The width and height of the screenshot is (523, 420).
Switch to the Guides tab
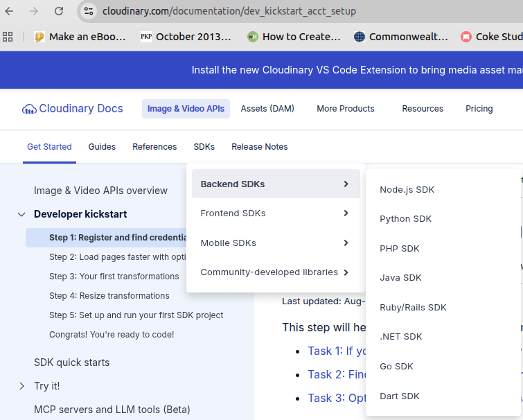pos(102,147)
